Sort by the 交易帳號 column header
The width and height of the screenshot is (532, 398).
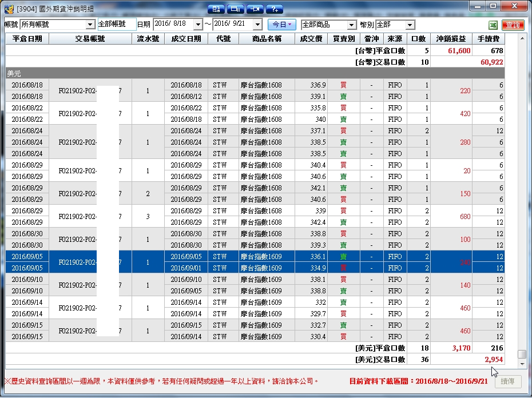(90, 39)
